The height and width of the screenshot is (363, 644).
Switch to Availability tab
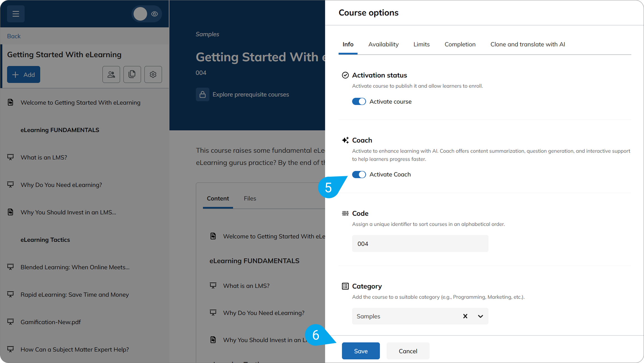click(384, 44)
